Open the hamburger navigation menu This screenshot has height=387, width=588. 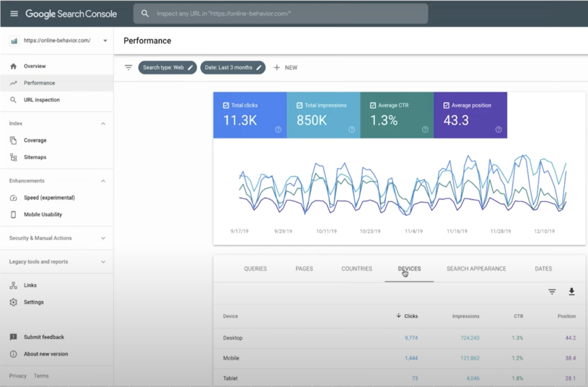pyautogui.click(x=14, y=14)
